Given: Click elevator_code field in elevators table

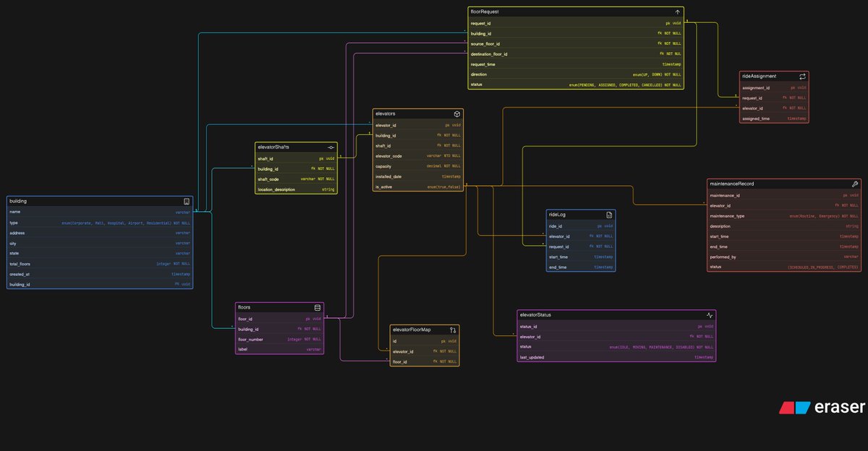Looking at the screenshot, I should [x=418, y=156].
